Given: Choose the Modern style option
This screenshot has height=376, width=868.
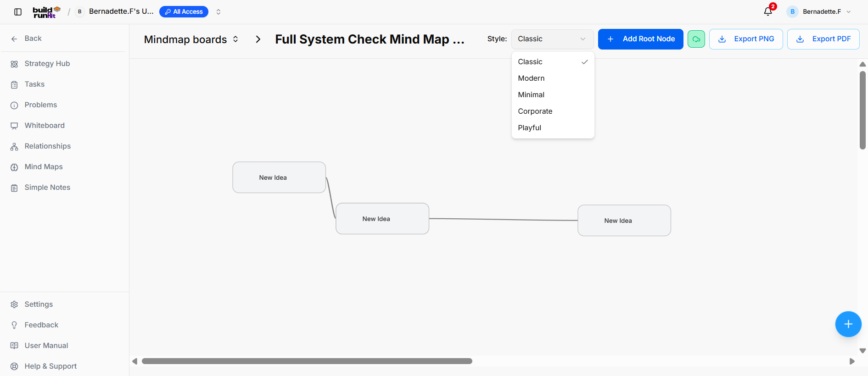Looking at the screenshot, I should pyautogui.click(x=553, y=78).
